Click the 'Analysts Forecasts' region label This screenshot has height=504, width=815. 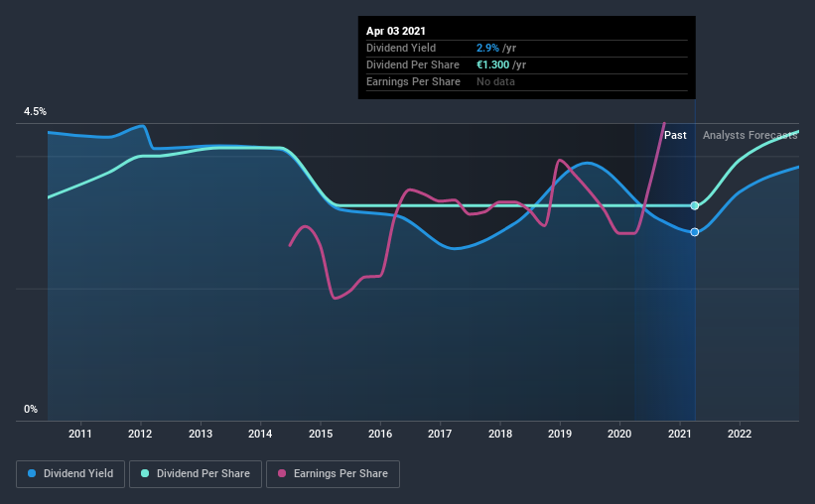point(750,135)
